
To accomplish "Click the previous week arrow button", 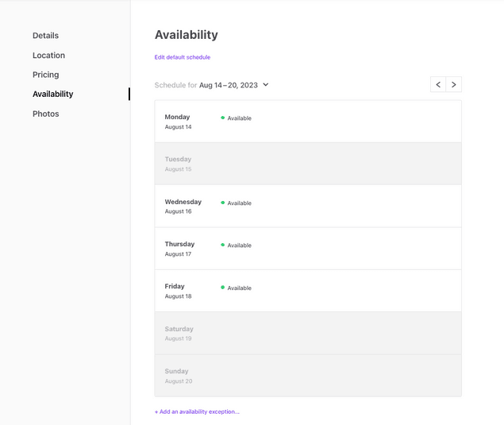I will pos(438,84).
